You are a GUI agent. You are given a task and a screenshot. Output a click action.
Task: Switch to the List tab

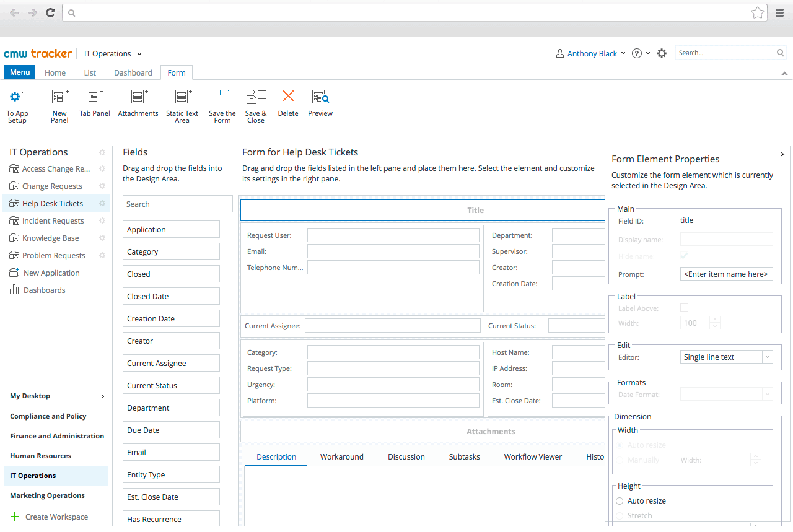[90, 72]
